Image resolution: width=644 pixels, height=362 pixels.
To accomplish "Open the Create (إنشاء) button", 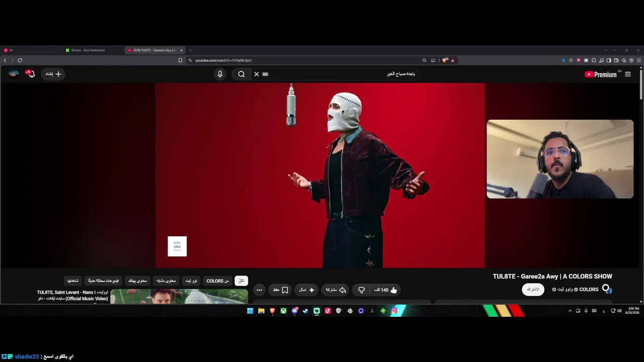I will tap(53, 74).
